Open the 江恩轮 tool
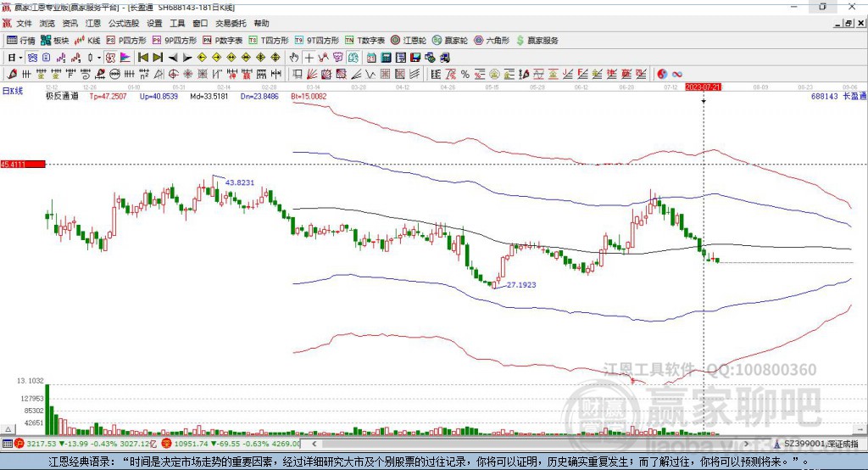Screen dimensions: 868x470 point(409,41)
